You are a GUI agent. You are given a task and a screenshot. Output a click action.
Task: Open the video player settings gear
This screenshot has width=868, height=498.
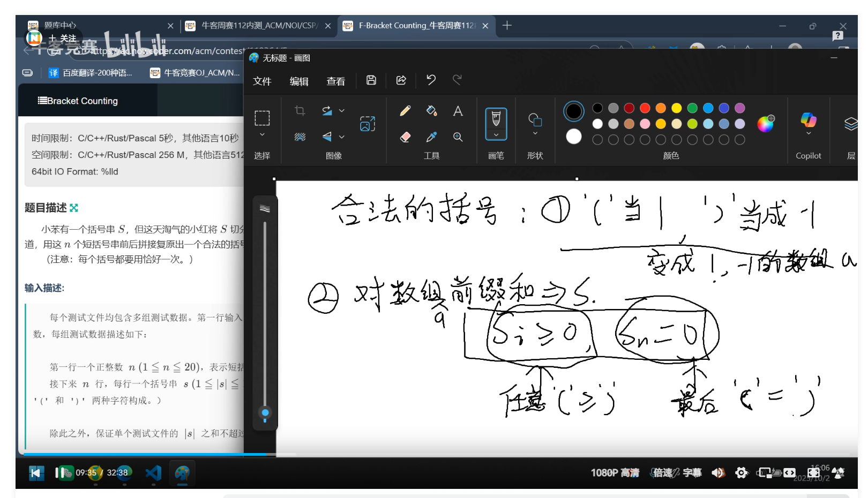[x=742, y=473]
